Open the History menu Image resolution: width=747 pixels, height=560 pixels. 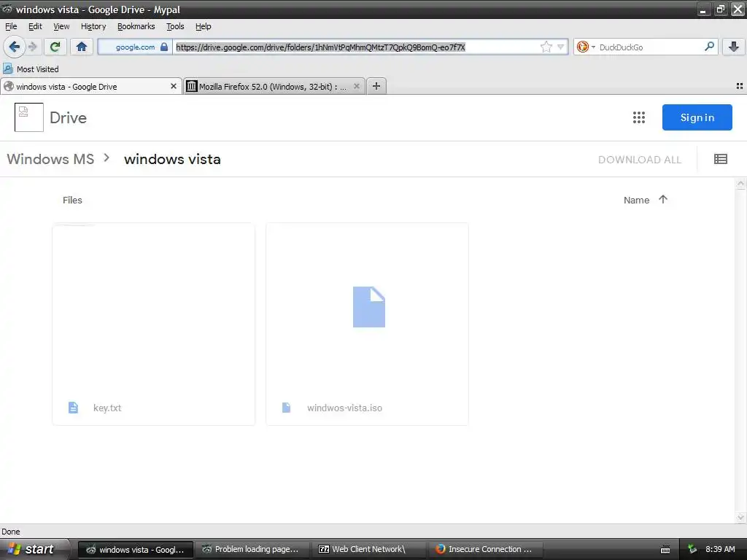point(93,26)
